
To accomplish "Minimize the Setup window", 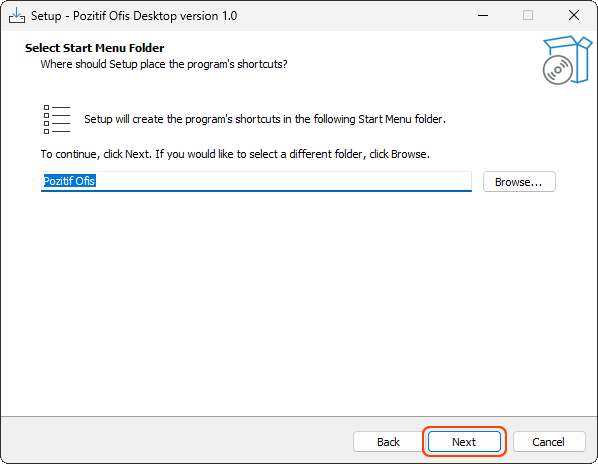I will 483,16.
